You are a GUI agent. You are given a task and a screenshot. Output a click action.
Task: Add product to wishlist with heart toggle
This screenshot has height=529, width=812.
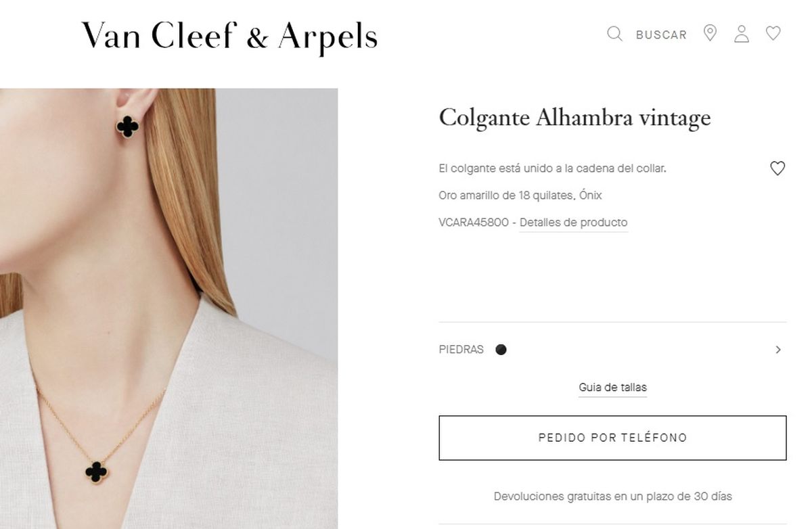click(777, 168)
